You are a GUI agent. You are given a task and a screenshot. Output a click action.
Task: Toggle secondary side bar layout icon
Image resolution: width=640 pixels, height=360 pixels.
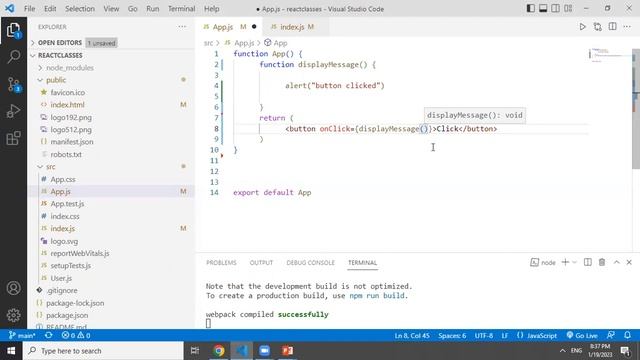point(556,8)
